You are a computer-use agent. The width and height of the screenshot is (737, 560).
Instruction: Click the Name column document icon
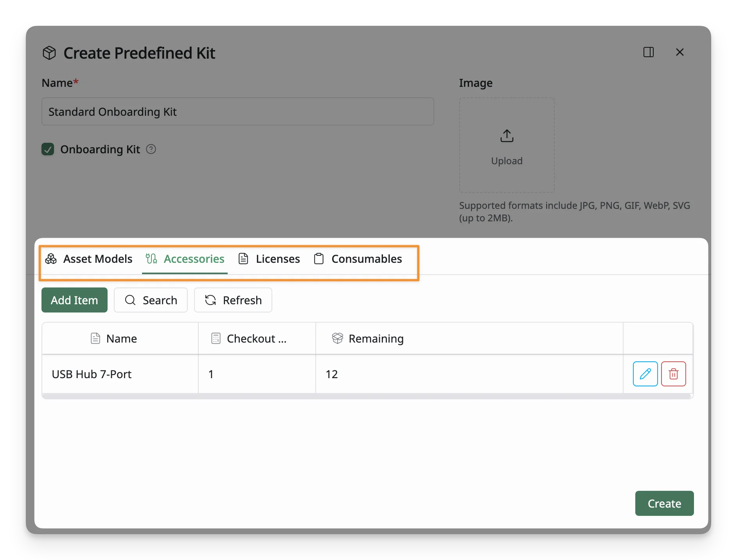coord(95,338)
